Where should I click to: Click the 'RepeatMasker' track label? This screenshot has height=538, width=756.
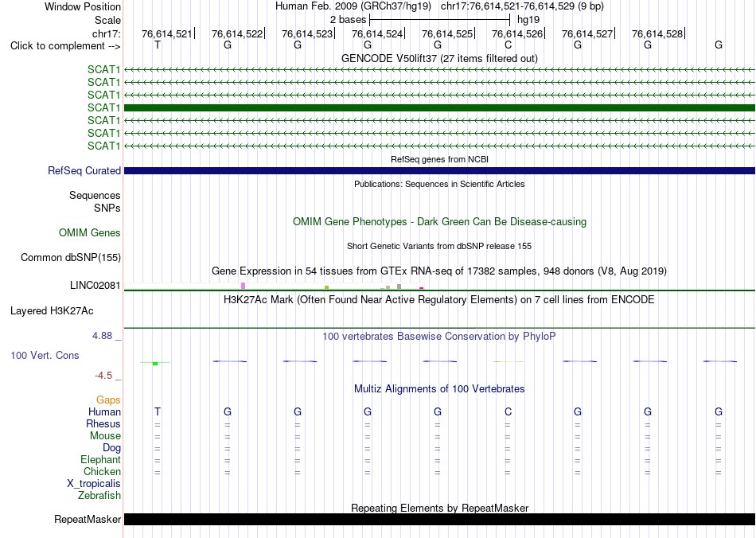point(88,519)
